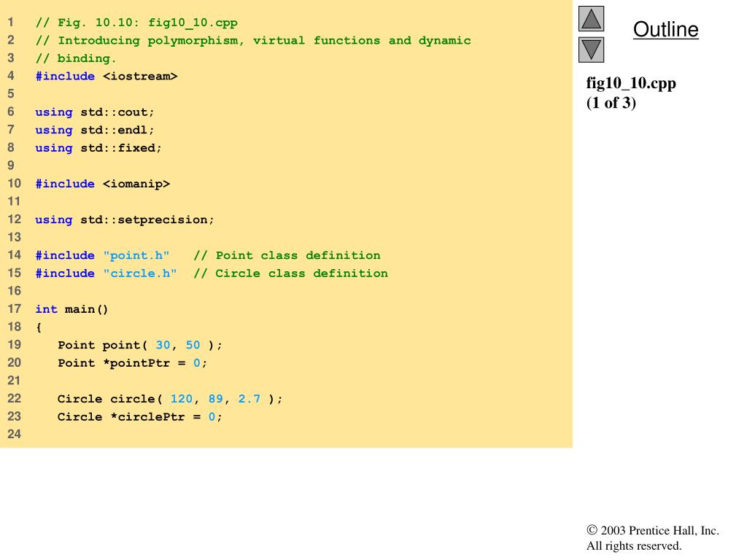This screenshot has height=560, width=747.
Task: Click the "using std::endl;" statement
Action: (x=95, y=130)
